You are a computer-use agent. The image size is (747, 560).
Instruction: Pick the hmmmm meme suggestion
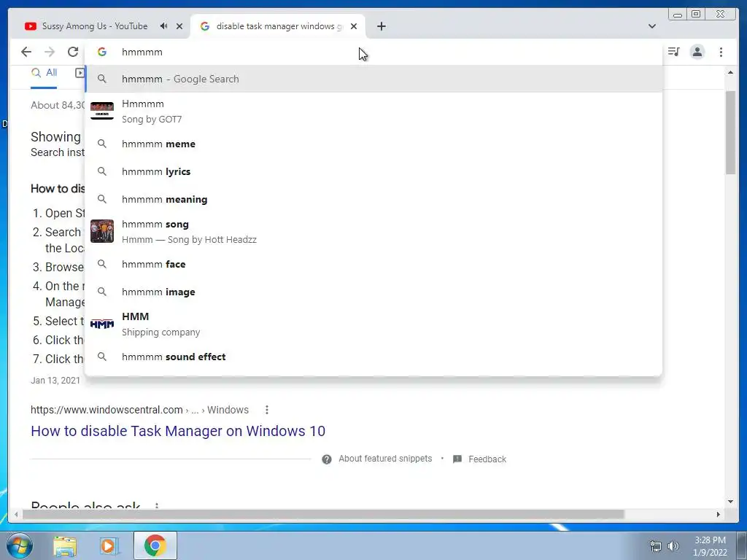(373, 144)
